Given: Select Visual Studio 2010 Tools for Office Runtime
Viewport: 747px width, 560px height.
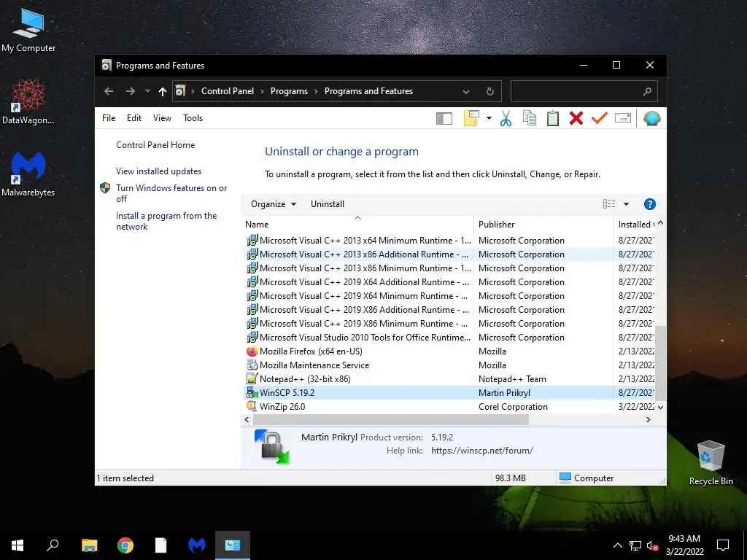Looking at the screenshot, I should click(358, 338).
